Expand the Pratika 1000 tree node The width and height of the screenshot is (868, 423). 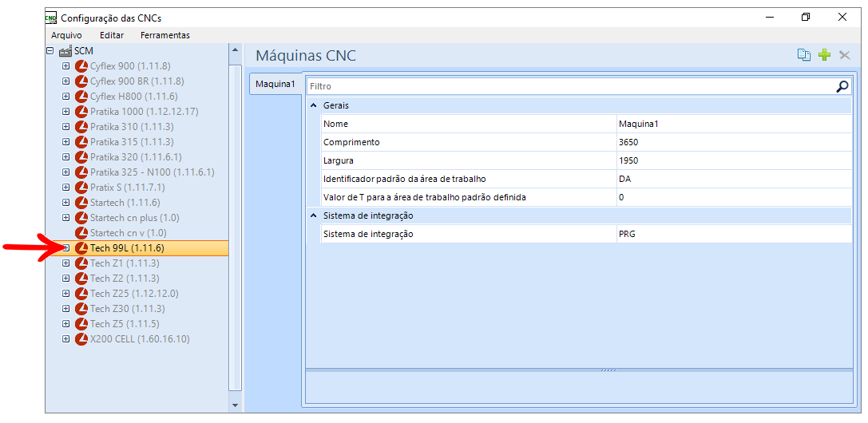coord(65,112)
